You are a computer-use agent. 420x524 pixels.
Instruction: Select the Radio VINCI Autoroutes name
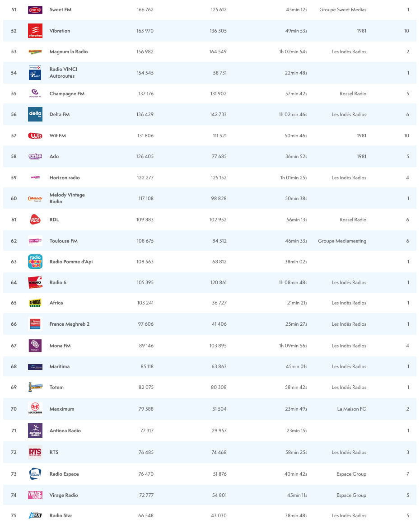(63, 72)
